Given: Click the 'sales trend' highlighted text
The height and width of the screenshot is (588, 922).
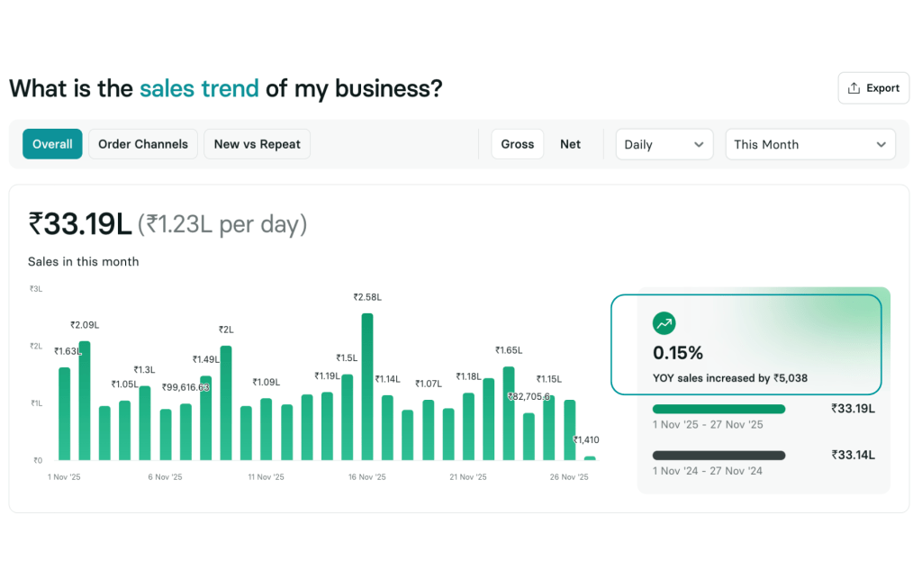Looking at the screenshot, I should 199,89.
